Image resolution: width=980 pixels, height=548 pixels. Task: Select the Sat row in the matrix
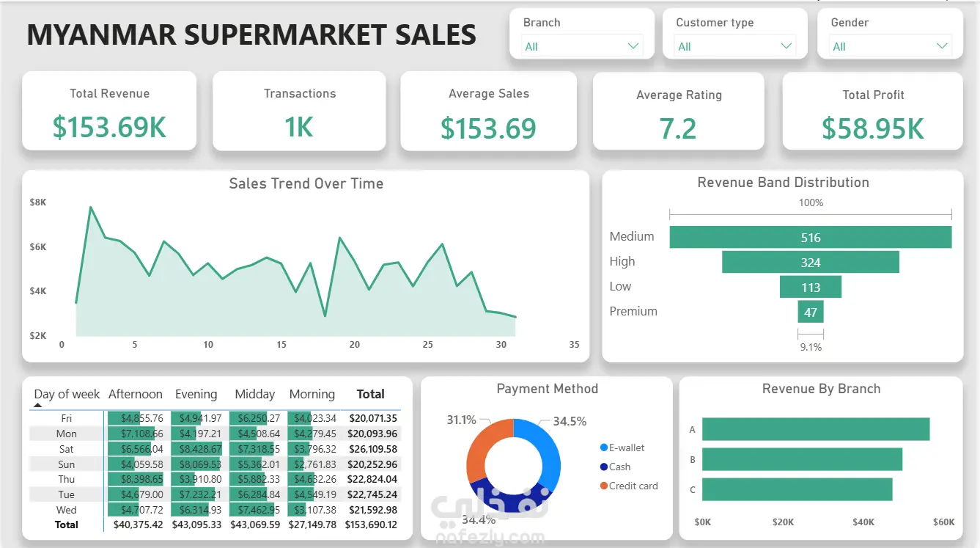tap(215, 449)
